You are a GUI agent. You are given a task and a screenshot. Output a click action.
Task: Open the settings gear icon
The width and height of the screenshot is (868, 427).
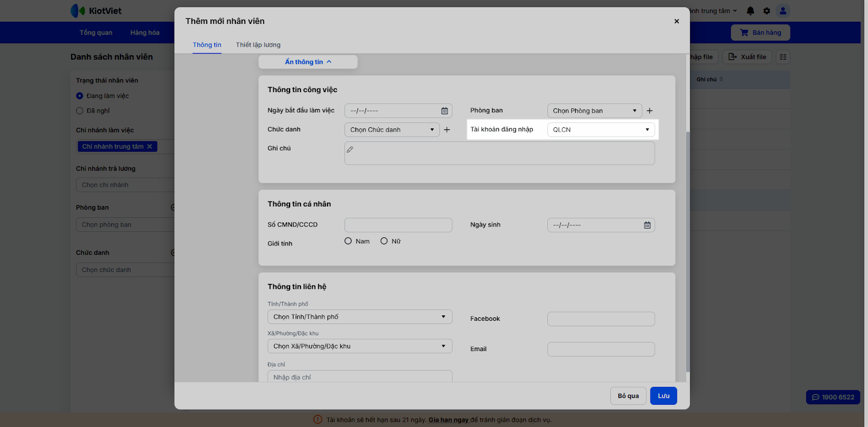click(767, 11)
